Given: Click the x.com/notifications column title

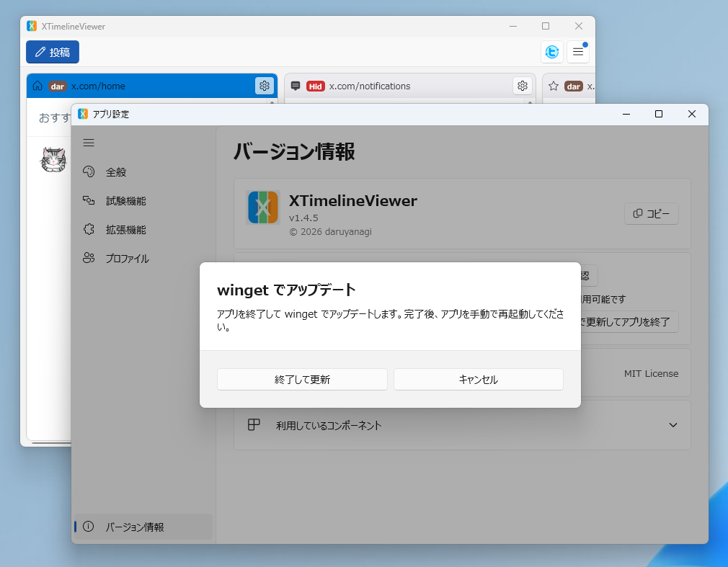Looking at the screenshot, I should click(x=370, y=86).
